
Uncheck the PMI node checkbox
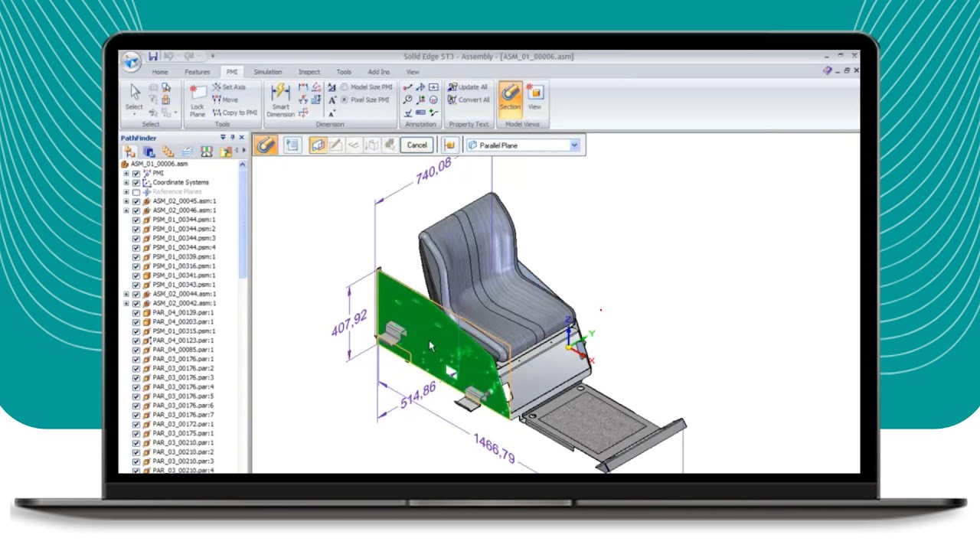[136, 174]
